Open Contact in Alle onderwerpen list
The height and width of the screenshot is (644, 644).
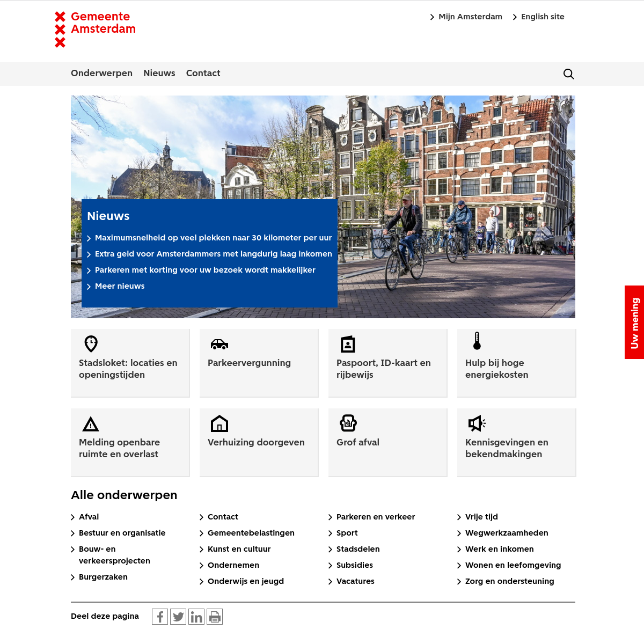point(219,517)
